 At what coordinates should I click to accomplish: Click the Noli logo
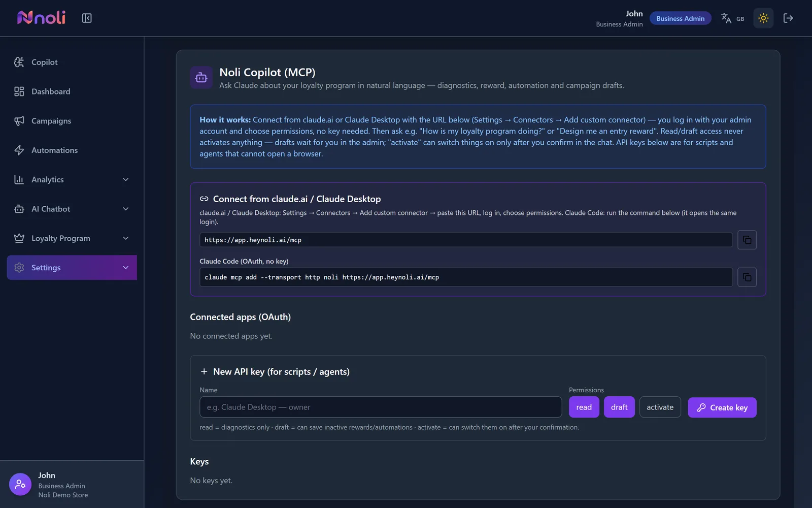point(41,18)
